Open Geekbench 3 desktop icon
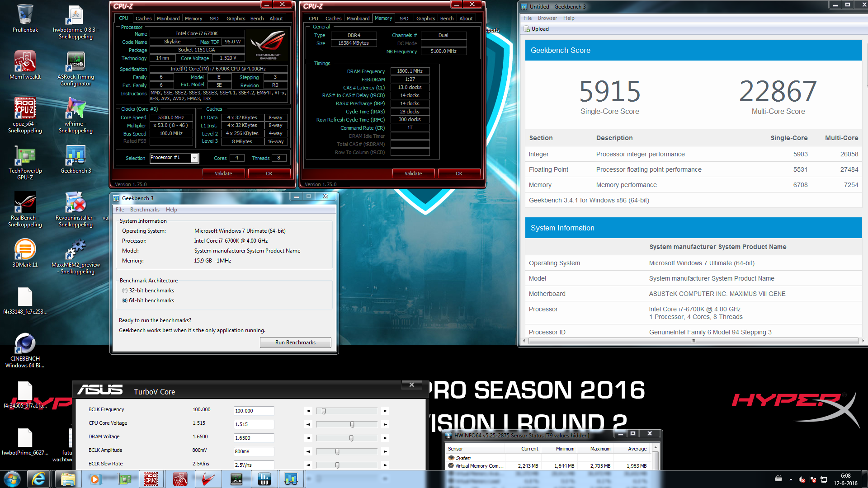Screen dimensions: 868x488 (75, 160)
